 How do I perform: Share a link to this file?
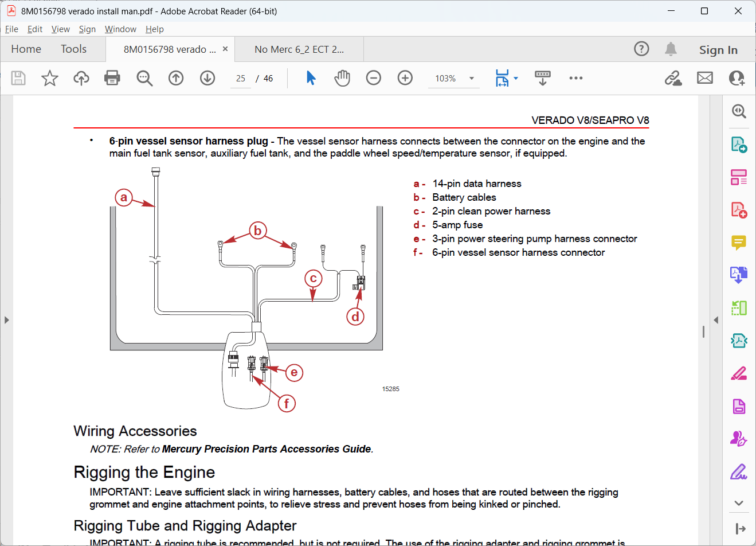click(x=673, y=78)
